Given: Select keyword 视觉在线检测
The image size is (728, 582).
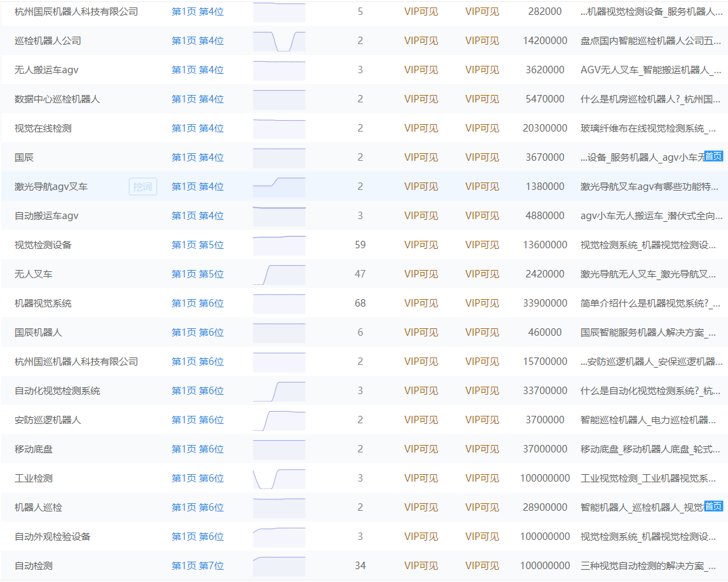Looking at the screenshot, I should click(43, 128).
